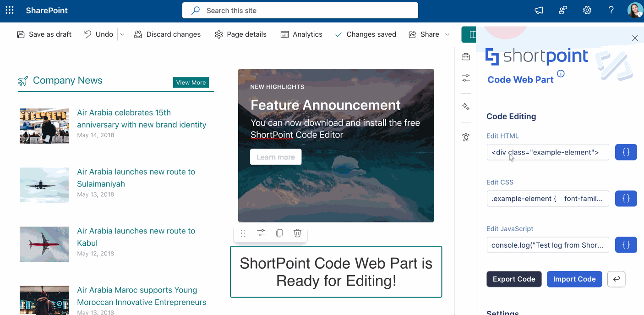
Task: Click the ShortPoint logo
Action: (x=536, y=57)
